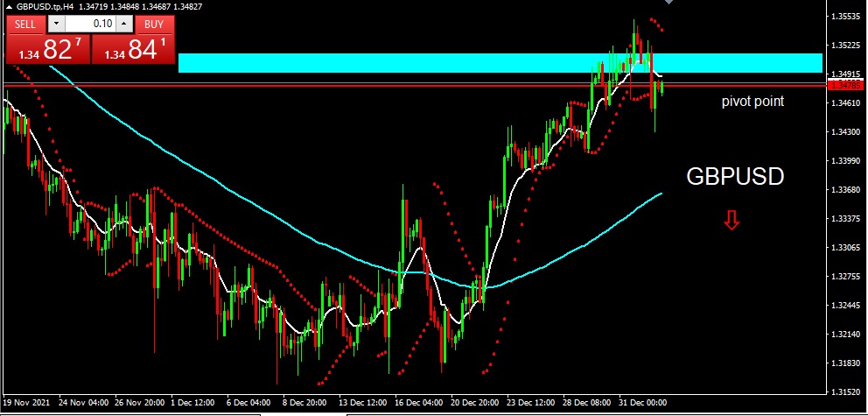This screenshot has height=416, width=868.
Task: Click the 20 Dec 20:00 time label
Action: [x=474, y=402]
